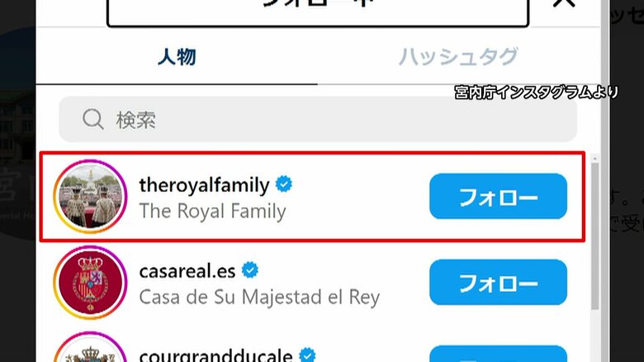The width and height of the screenshot is (644, 362).
Task: Switch to the 人物 tab
Action: coord(177,56)
